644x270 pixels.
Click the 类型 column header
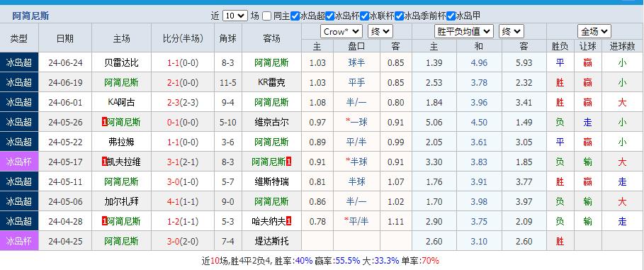19,38
